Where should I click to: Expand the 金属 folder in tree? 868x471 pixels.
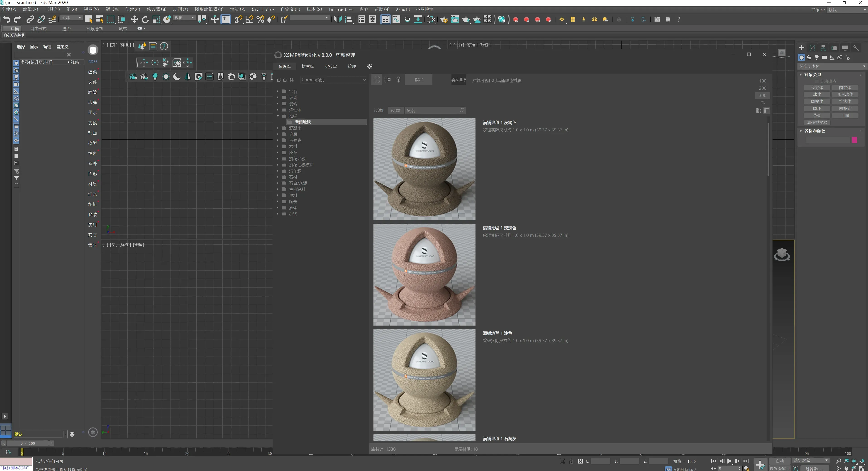click(278, 134)
